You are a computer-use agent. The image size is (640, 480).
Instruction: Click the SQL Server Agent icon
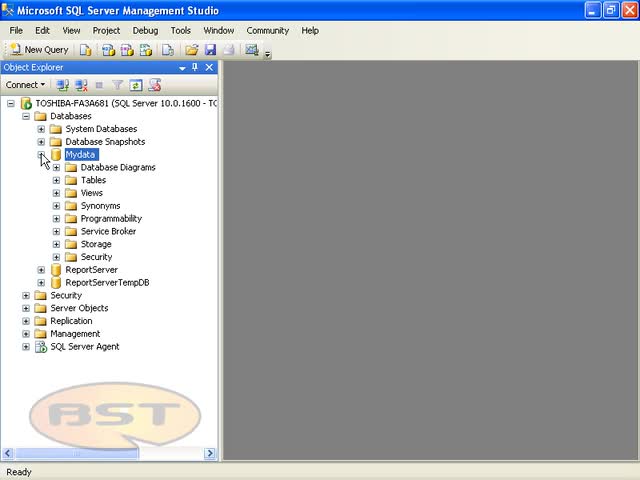[41, 347]
